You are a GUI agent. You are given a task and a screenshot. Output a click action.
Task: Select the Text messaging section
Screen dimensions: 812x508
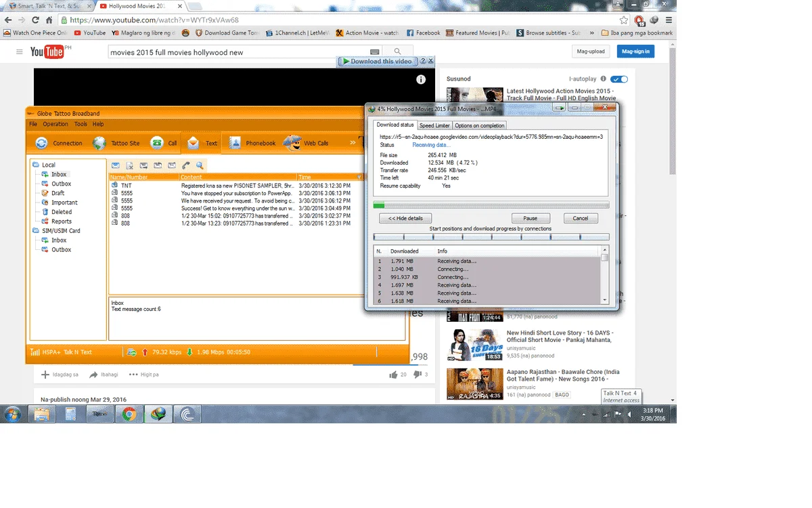point(202,143)
